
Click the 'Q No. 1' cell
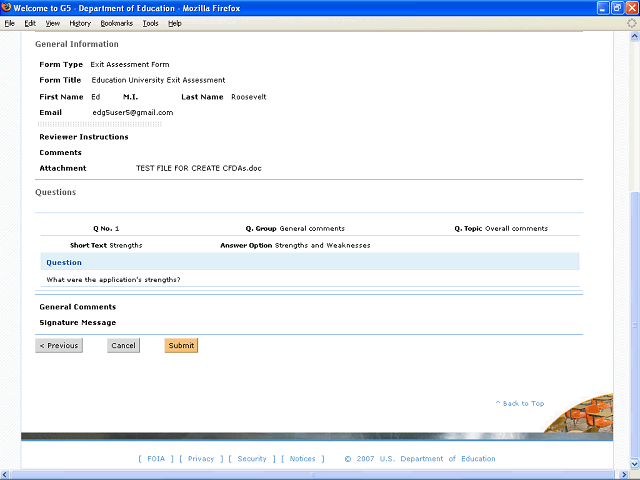(x=106, y=229)
